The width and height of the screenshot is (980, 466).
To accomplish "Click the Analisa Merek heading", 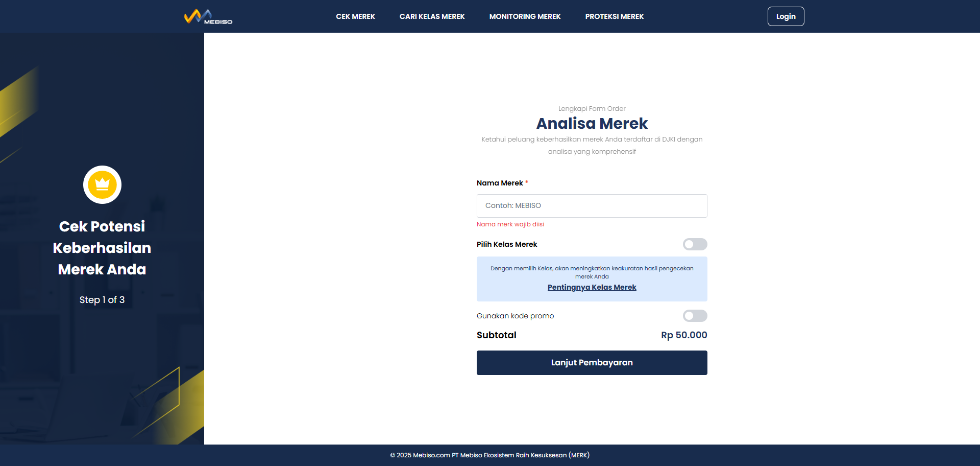I will pyautogui.click(x=592, y=123).
